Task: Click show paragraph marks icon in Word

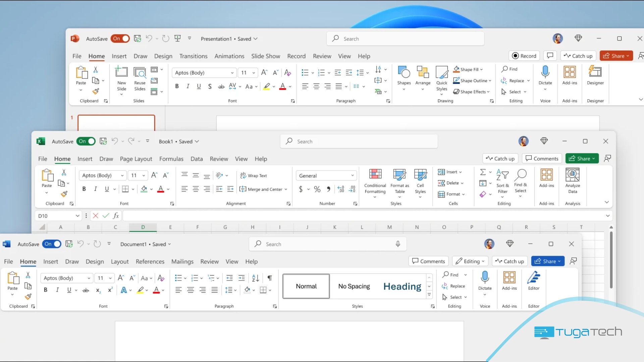Action: pyautogui.click(x=270, y=278)
